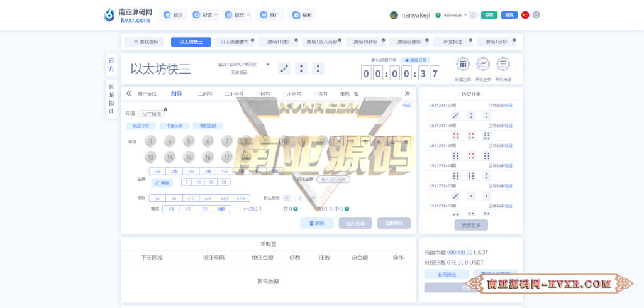Click the 查看更多 button in history panel
Image resolution: width=644 pixels, height=308 pixels.
471,224
